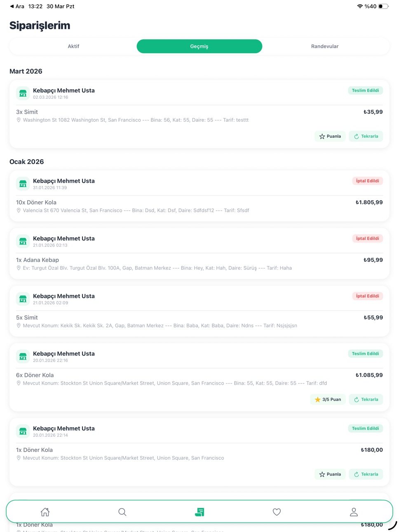Viewport: 399px width, 532px height.
Task: Rate the 3x Simit order with Puanla
Action: (330, 137)
